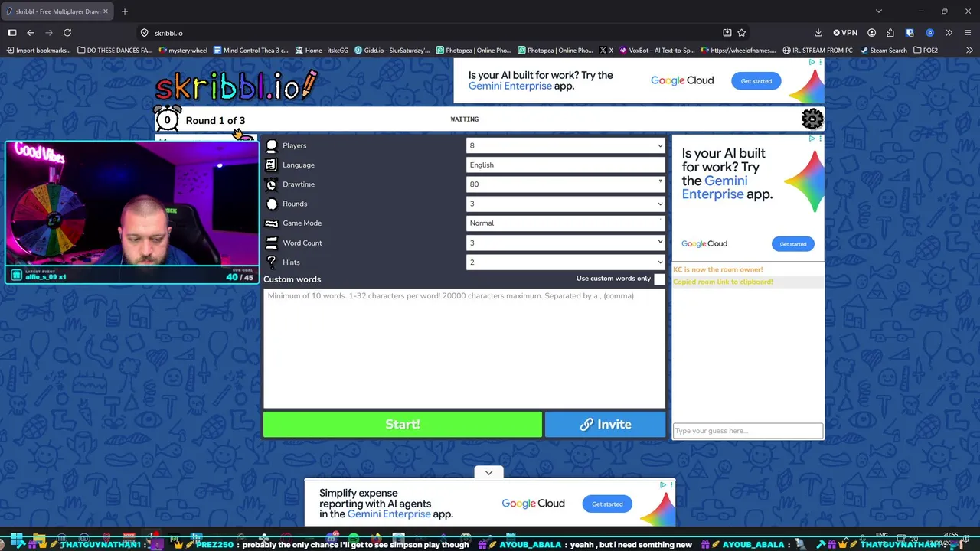Viewport: 980px width, 551px height.
Task: Open the POE2 bookmark folder
Action: point(926,51)
